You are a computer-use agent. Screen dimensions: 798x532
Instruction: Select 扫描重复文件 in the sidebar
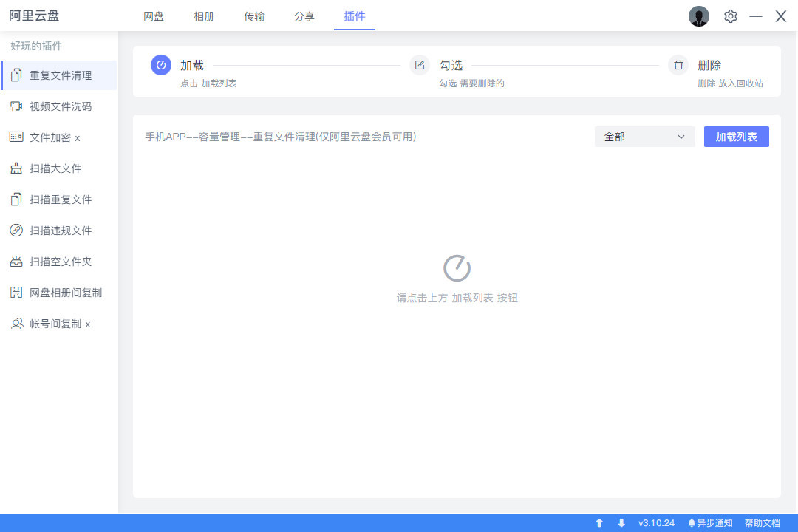pyautogui.click(x=61, y=199)
